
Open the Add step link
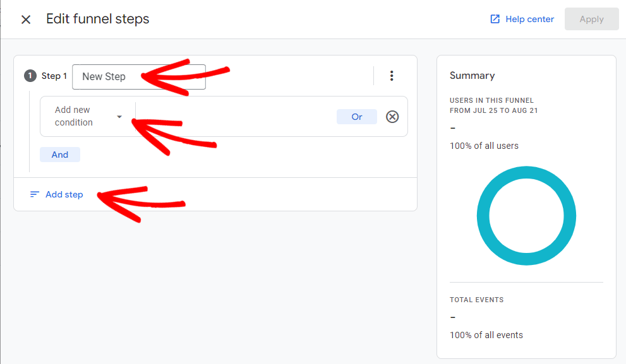[63, 194]
